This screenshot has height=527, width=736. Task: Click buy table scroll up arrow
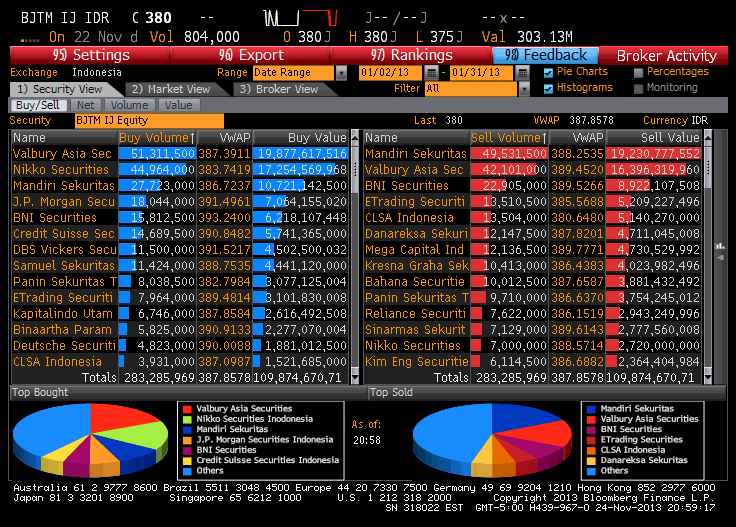pos(355,138)
